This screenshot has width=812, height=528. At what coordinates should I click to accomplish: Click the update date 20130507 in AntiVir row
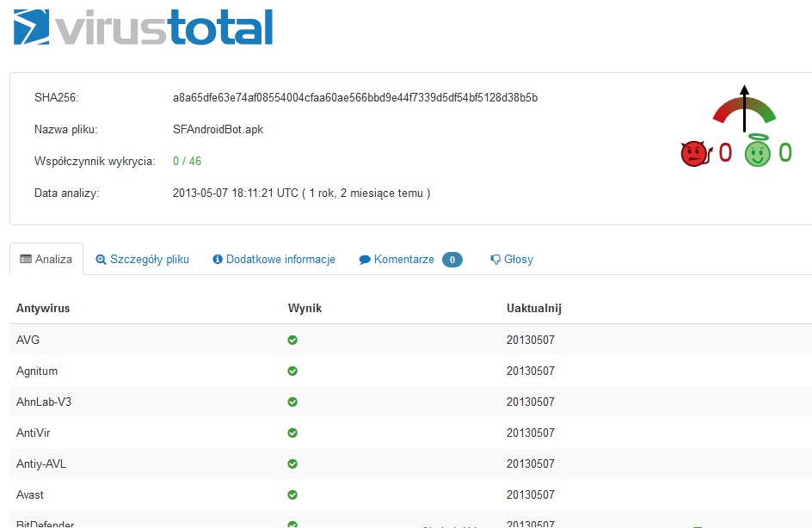coord(530,433)
